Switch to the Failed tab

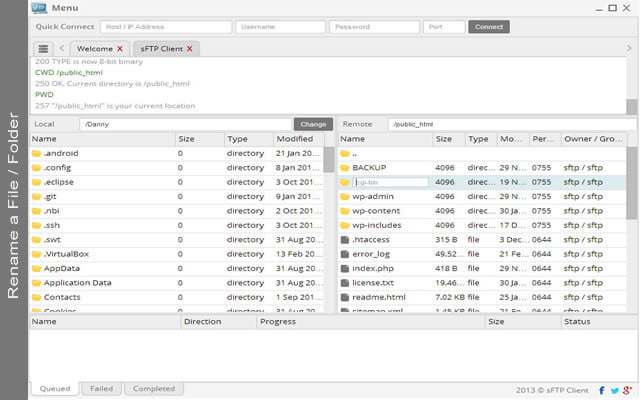tap(101, 388)
